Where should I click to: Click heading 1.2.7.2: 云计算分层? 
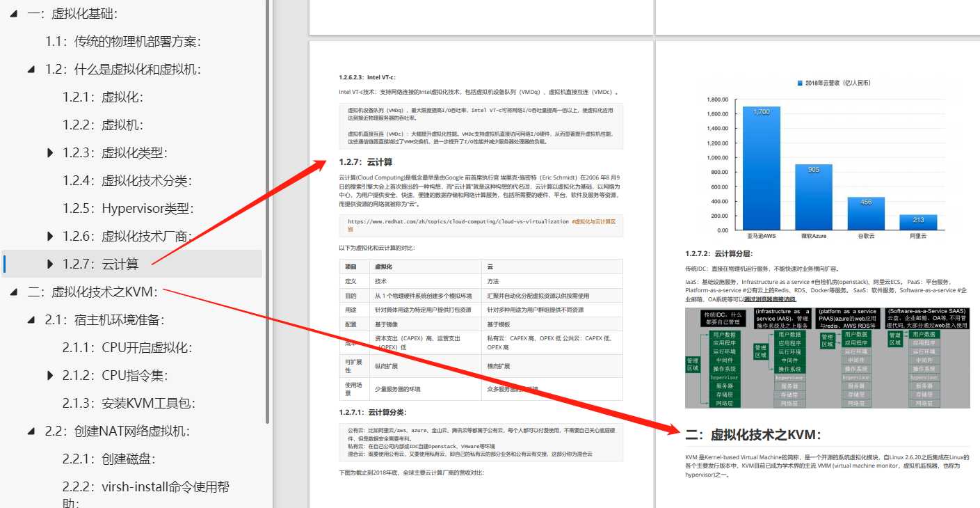(718, 254)
